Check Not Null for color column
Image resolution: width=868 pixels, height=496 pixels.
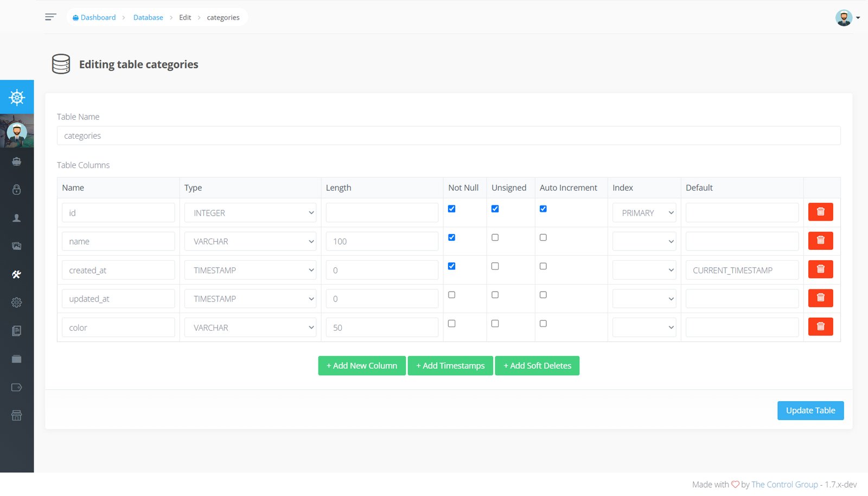coord(451,324)
